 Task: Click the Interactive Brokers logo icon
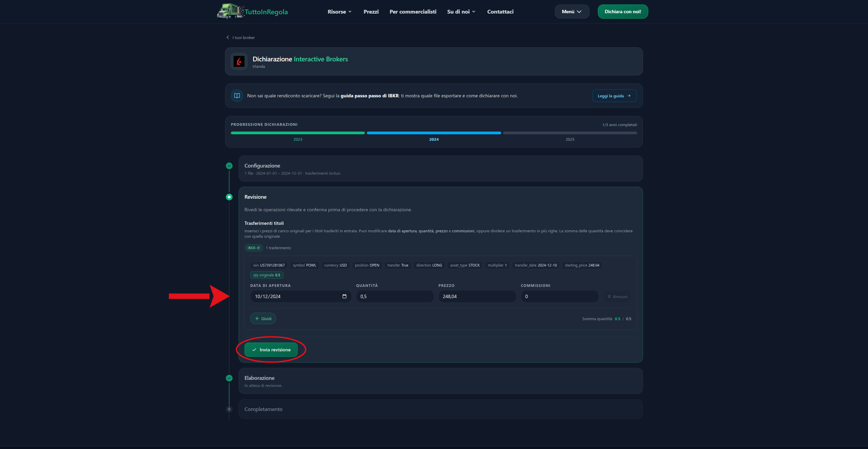[x=239, y=61]
